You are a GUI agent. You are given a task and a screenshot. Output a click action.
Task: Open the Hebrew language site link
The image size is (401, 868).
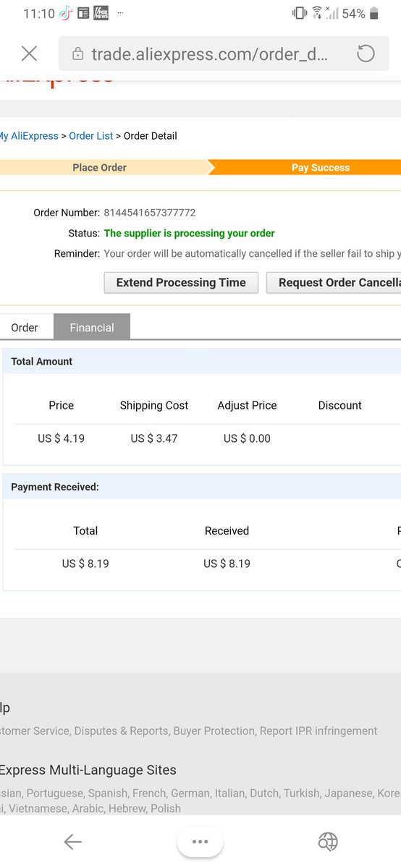point(127,809)
